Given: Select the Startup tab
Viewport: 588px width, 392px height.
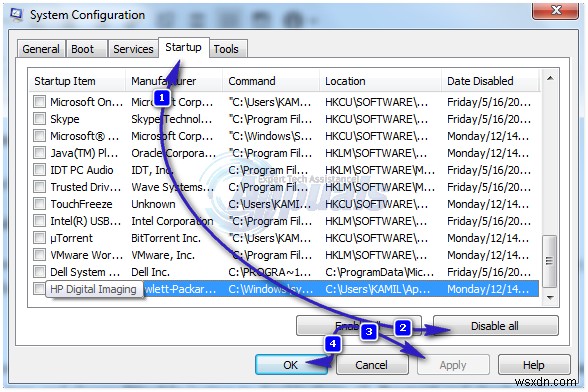Looking at the screenshot, I should 183,47.
